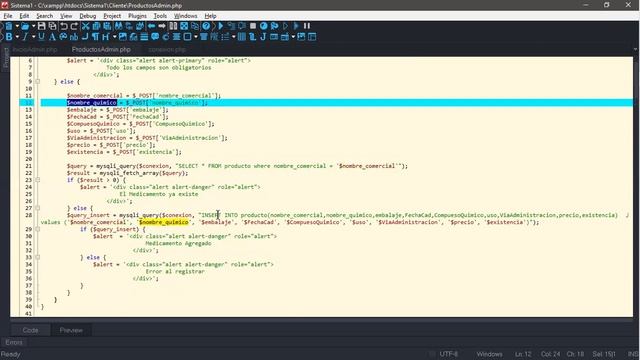Screen dimensions: 640x360
Task: Click the Save floppy disk icon
Action: [x=41, y=26]
